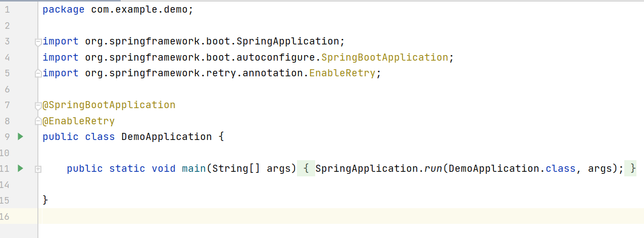This screenshot has width=644, height=238.
Task: Fold marker beside @EnableRetry annotation
Action: (38, 121)
